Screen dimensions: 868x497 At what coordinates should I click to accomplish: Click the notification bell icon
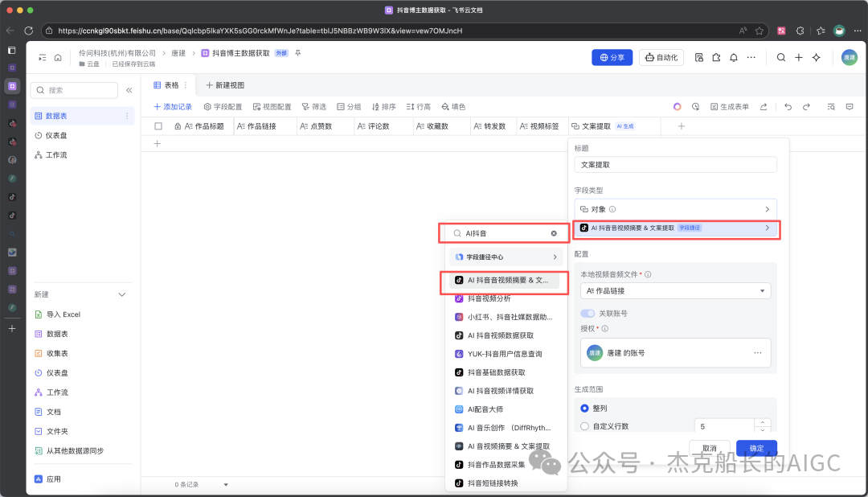[734, 58]
